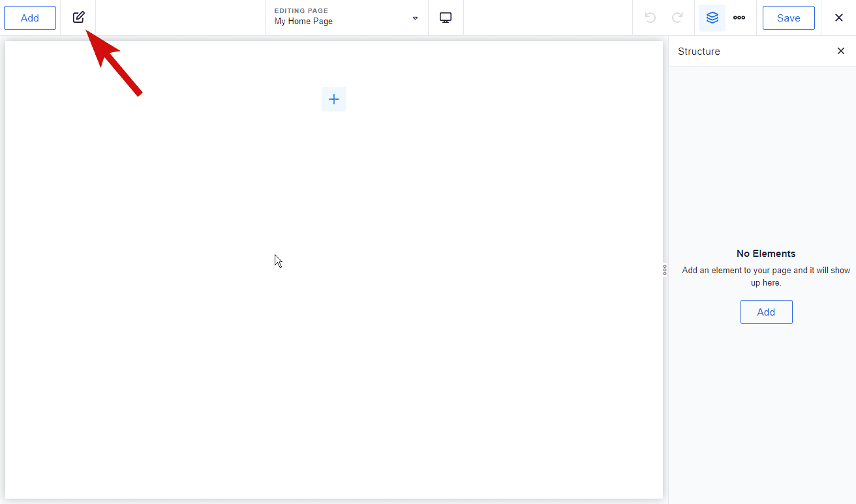Click the EDITING PAGE label
The width and height of the screenshot is (856, 504).
(301, 11)
